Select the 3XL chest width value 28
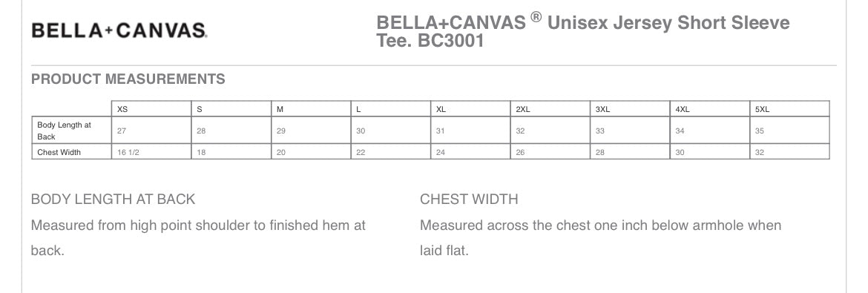This screenshot has height=293, width=868. 600,152
